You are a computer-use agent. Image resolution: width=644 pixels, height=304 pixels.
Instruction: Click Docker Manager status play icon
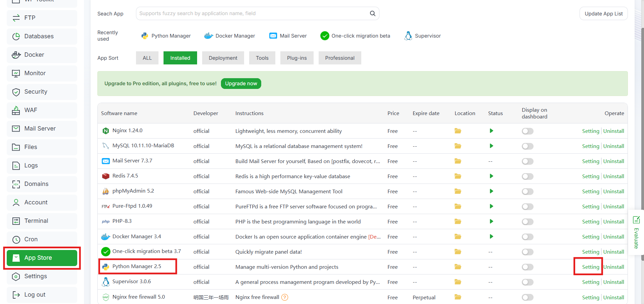click(x=492, y=237)
